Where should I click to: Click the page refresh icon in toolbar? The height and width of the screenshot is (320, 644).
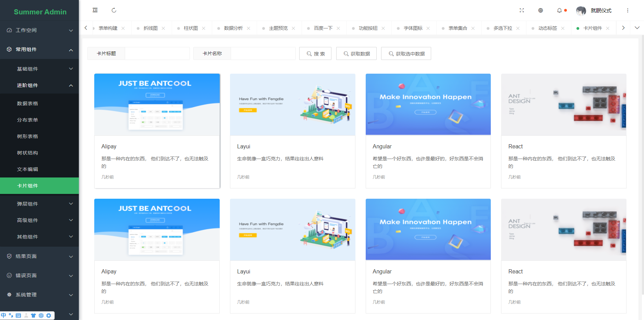pyautogui.click(x=114, y=10)
